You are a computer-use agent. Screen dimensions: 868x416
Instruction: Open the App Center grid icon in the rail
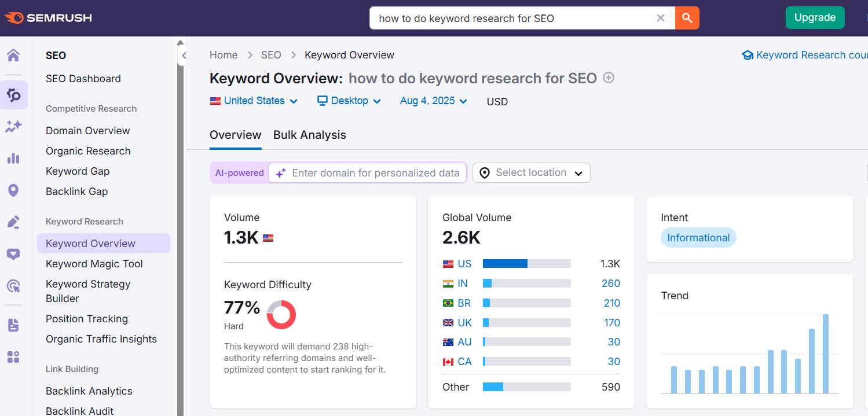coord(13,357)
